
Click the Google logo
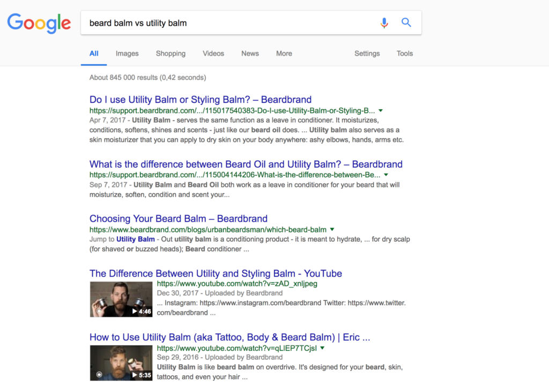pyautogui.click(x=39, y=23)
